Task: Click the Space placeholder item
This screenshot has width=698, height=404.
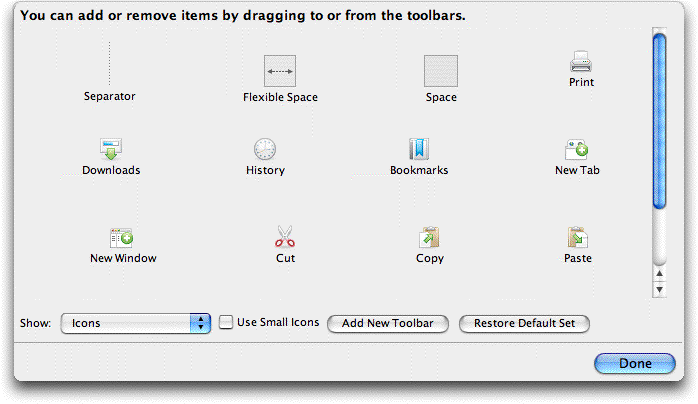Action: [x=441, y=71]
